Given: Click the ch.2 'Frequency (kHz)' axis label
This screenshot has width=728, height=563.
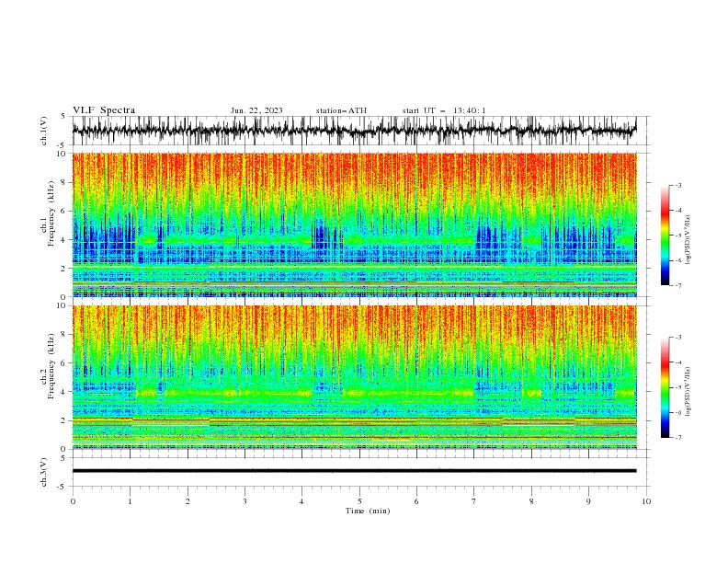Looking at the screenshot, I should [x=51, y=366].
